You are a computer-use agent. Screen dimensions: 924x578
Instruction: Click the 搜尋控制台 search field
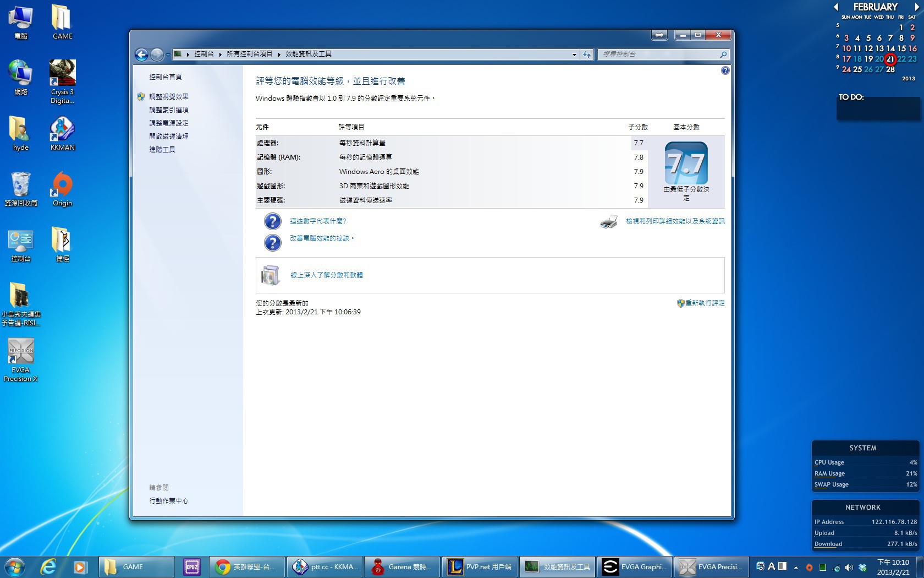coord(659,54)
